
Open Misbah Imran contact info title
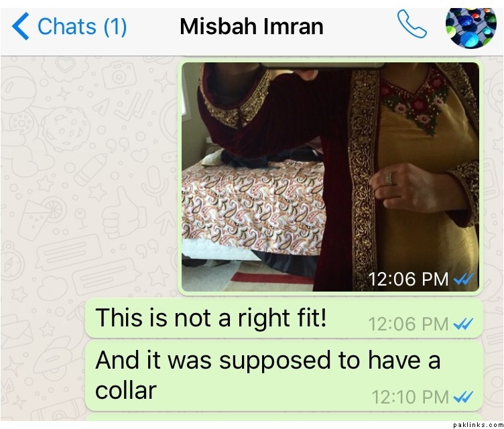pos(251,26)
